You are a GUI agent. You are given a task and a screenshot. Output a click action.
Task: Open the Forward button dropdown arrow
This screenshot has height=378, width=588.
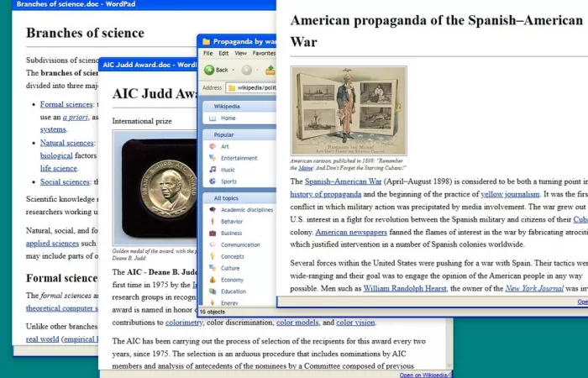pyautogui.click(x=257, y=70)
